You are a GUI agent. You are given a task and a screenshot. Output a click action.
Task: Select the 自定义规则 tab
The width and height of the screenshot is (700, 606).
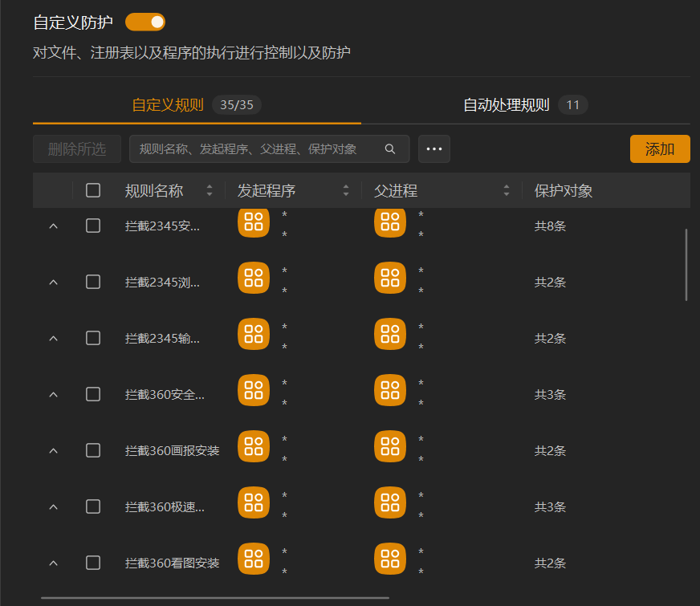coord(168,105)
